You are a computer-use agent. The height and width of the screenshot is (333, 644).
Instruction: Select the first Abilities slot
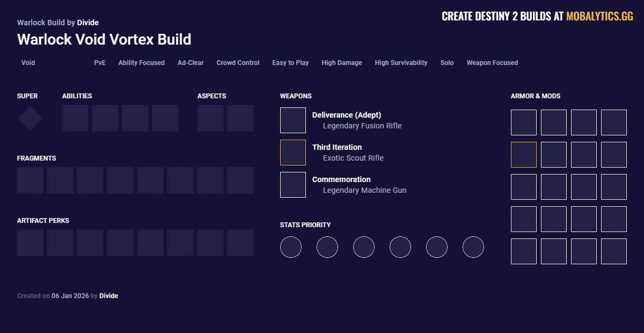click(x=75, y=118)
